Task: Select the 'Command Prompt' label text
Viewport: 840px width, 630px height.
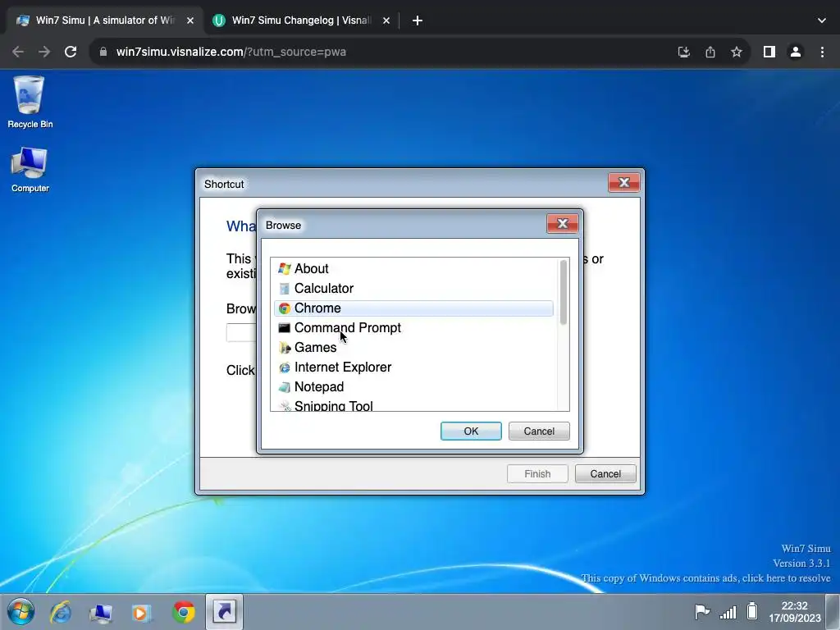Action: coord(348,328)
